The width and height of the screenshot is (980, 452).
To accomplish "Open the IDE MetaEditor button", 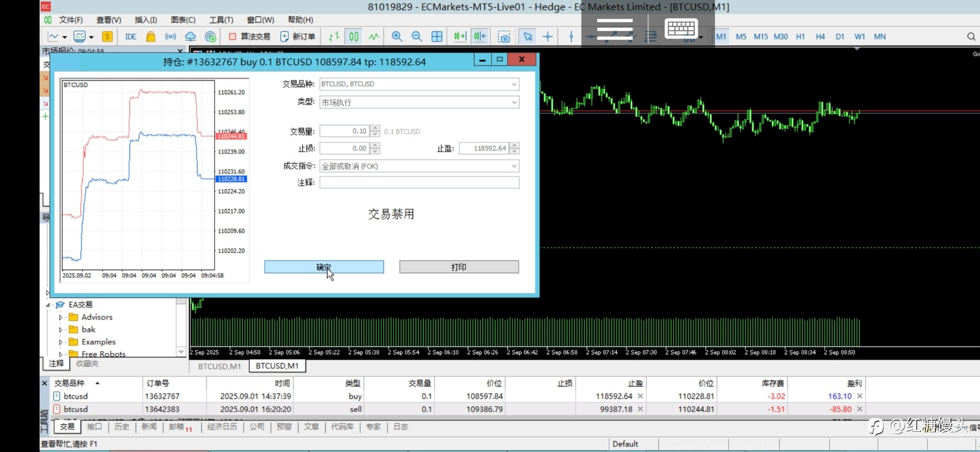I will coord(130,37).
